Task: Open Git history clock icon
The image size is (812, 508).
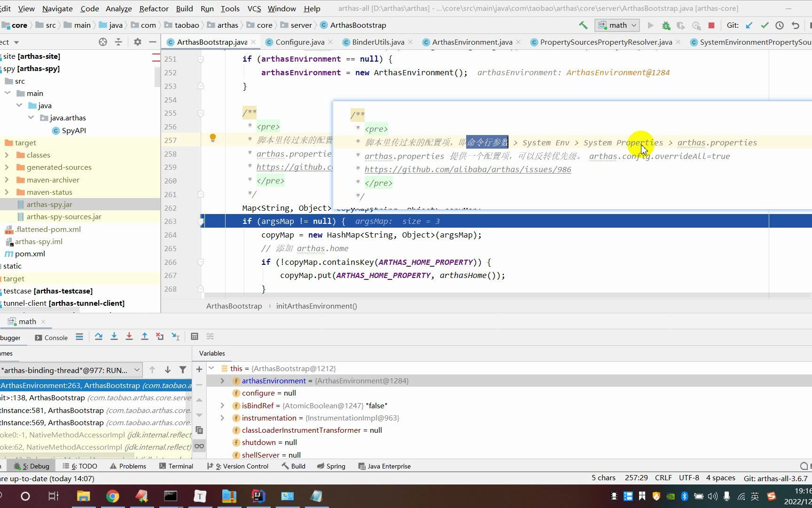Action: (x=780, y=25)
